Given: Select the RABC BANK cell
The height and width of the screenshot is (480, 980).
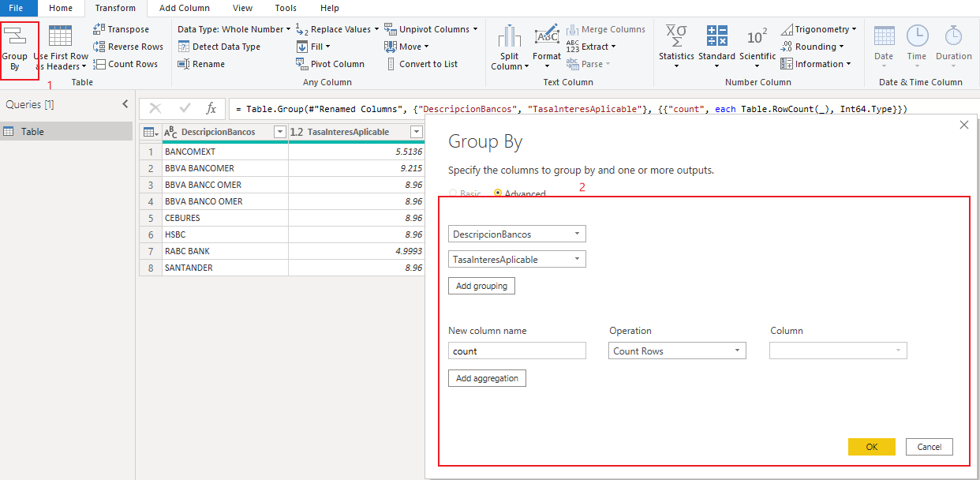Looking at the screenshot, I should (x=225, y=251).
